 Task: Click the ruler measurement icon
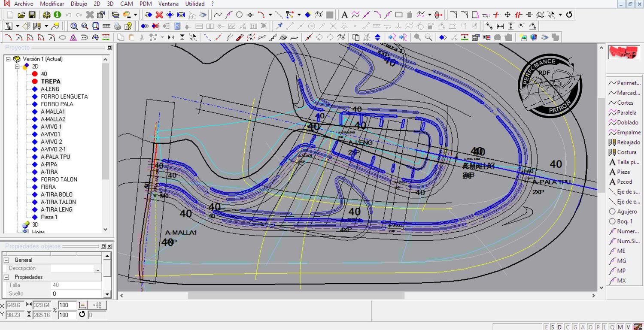tap(106, 26)
